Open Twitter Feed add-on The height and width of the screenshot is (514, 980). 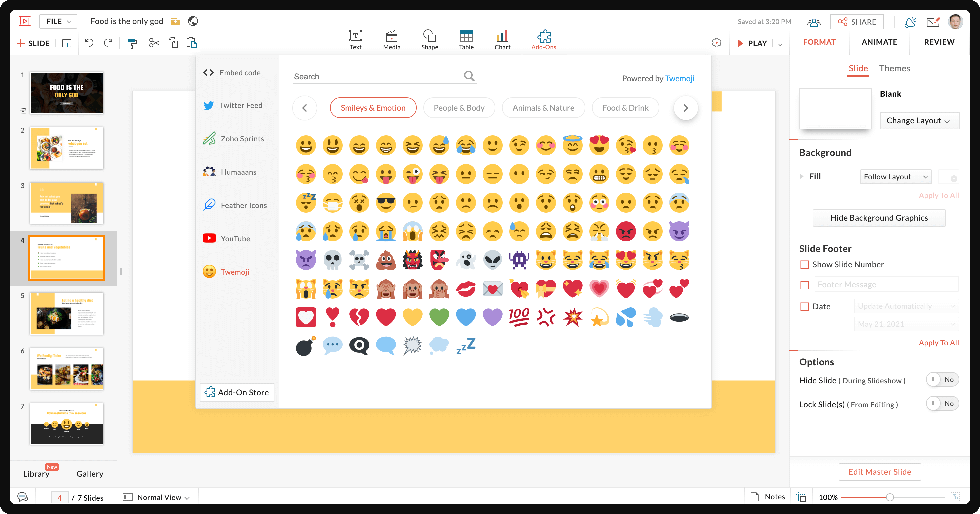coord(240,105)
